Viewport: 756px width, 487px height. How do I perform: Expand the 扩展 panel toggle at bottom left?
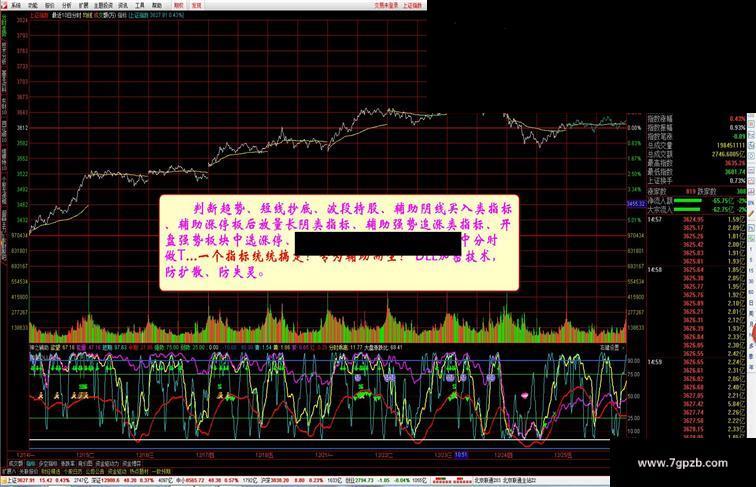9,471
